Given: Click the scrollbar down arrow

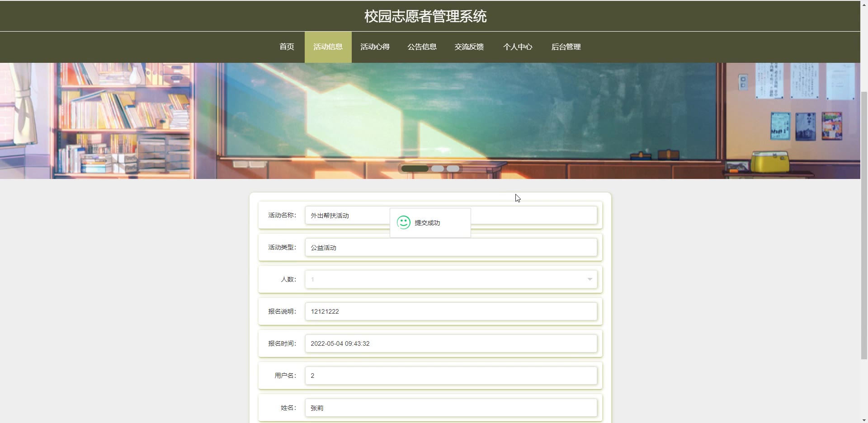Looking at the screenshot, I should click(864, 420).
